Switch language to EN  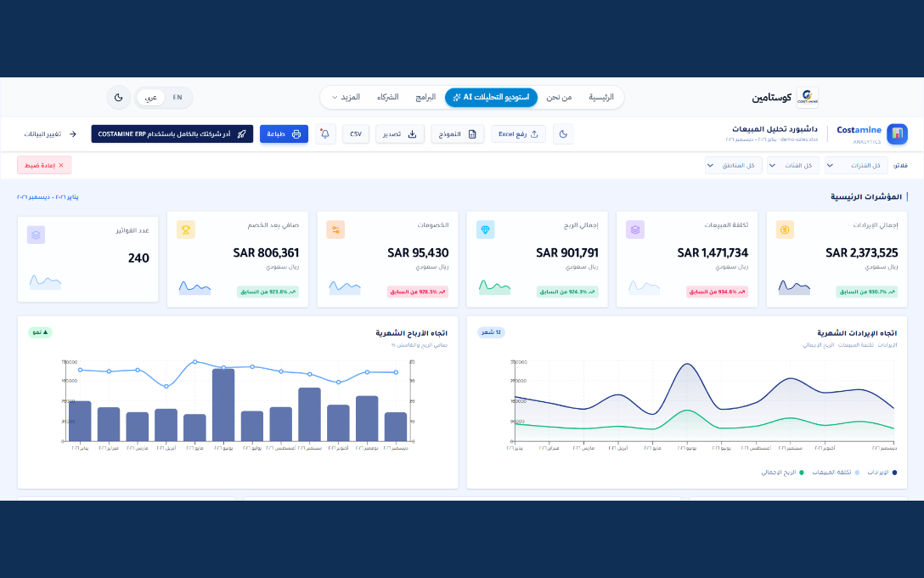177,97
